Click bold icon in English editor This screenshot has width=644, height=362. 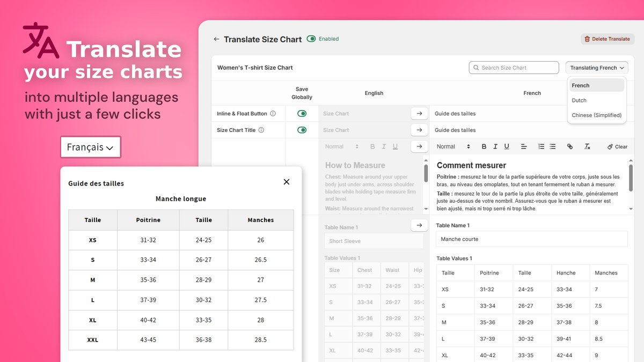(372, 146)
